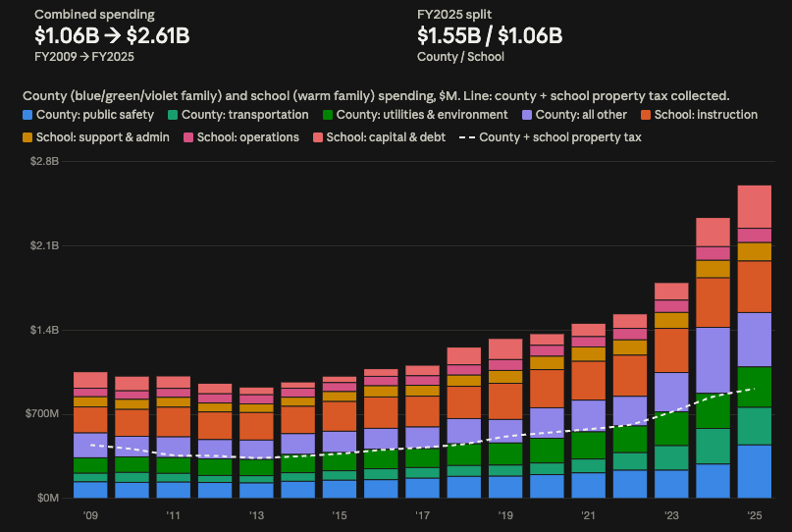Click the '23 x-axis label

672,515
